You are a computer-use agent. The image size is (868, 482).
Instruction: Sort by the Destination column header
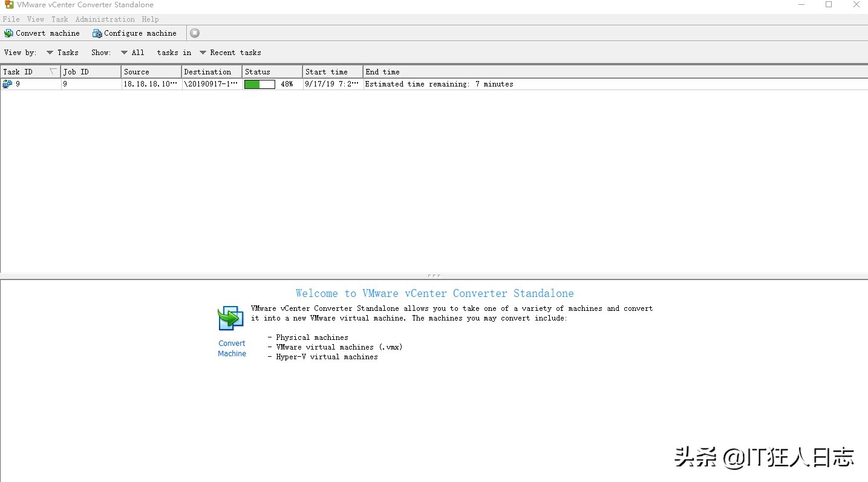(x=212, y=72)
